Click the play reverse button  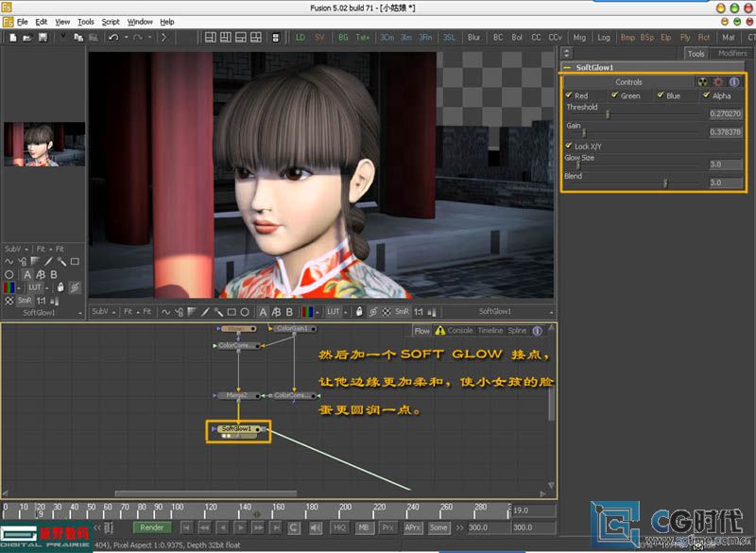pos(222,527)
